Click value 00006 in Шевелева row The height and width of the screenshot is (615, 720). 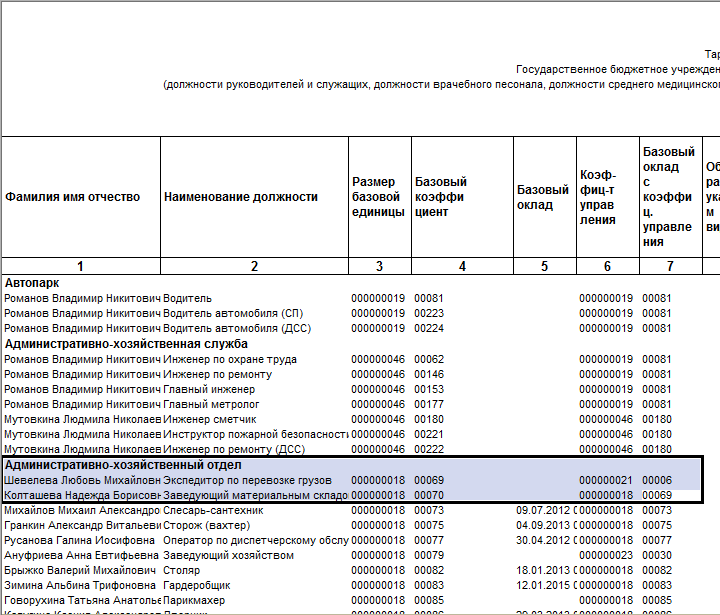point(657,480)
